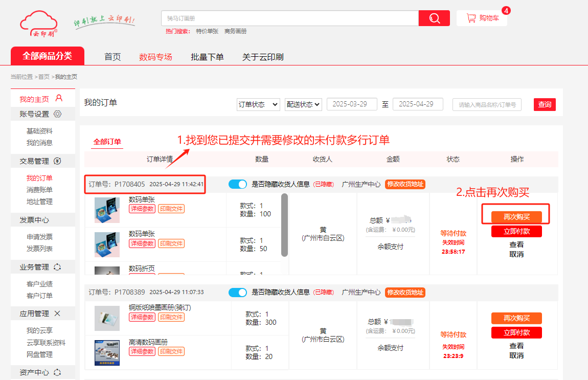The width and height of the screenshot is (588, 380).
Task: Click the 云印刷 cloud logo
Action: click(39, 24)
